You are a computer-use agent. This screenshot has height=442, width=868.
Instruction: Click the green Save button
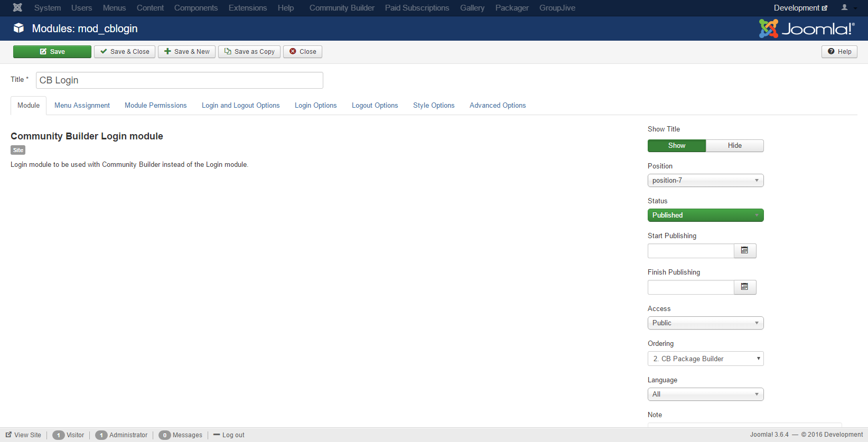pos(52,52)
